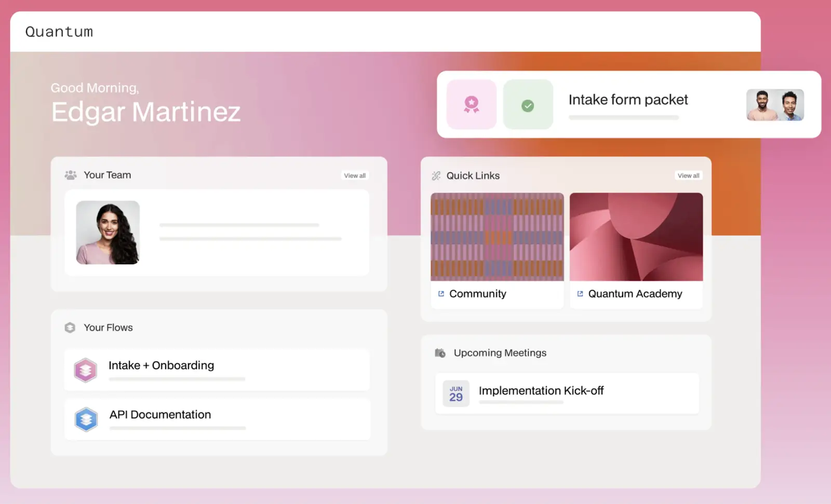Image resolution: width=831 pixels, height=504 pixels.
Task: Select the API Documentation flow icon
Action: (86, 419)
